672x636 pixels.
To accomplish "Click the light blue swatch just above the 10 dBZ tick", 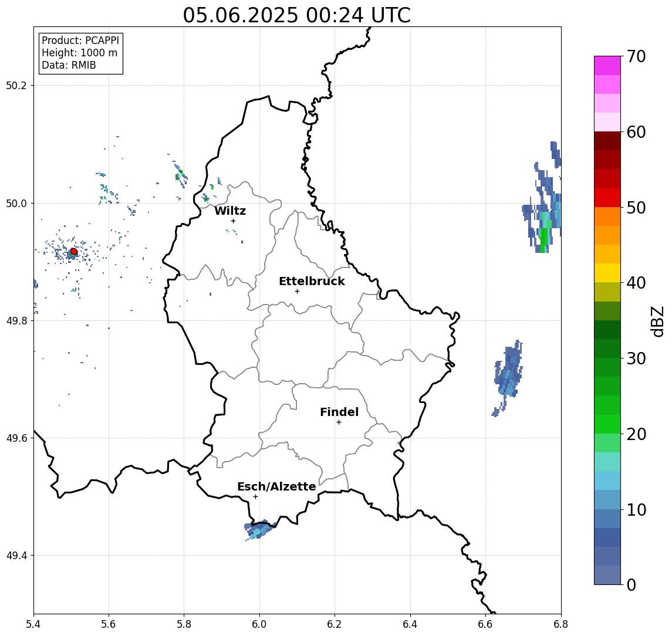I will coord(607,499).
